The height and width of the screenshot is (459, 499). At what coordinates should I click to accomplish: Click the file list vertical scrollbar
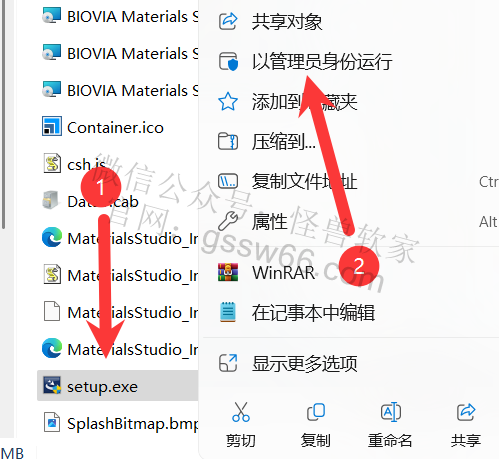[x=3, y=113]
